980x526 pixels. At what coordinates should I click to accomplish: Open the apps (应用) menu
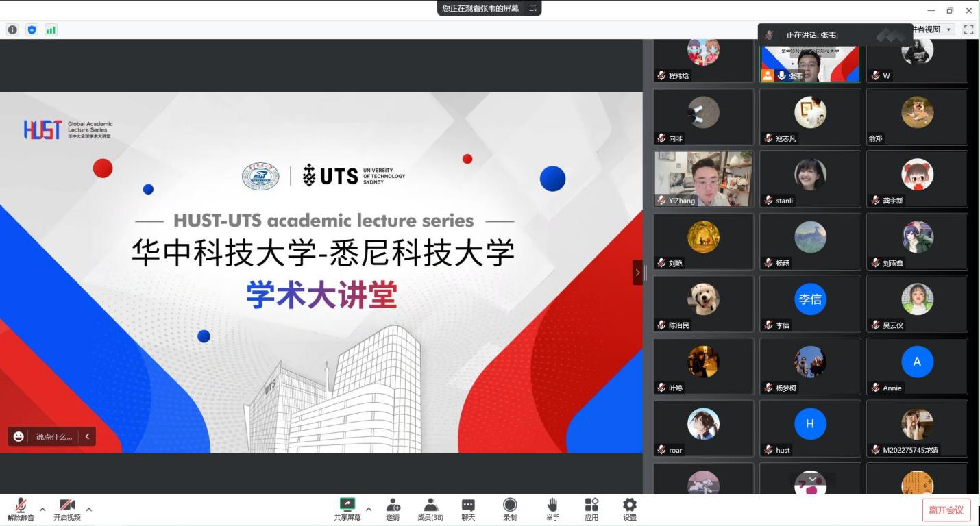pos(591,510)
